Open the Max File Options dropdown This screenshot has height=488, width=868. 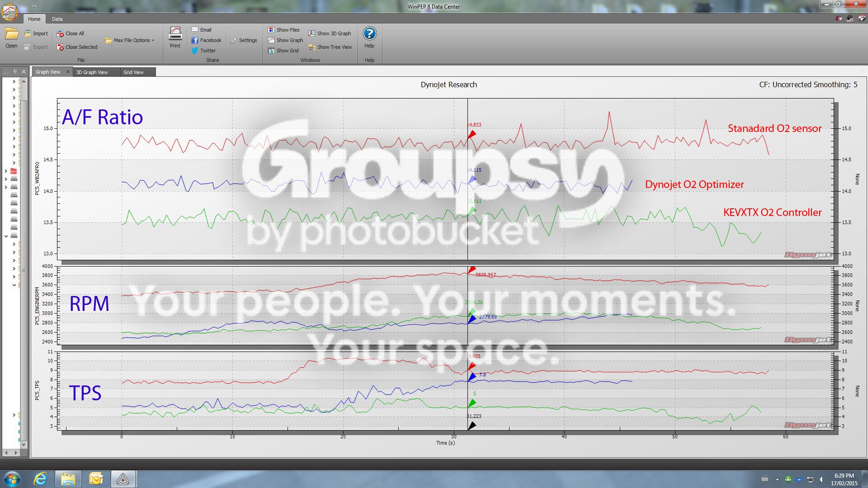coord(130,40)
